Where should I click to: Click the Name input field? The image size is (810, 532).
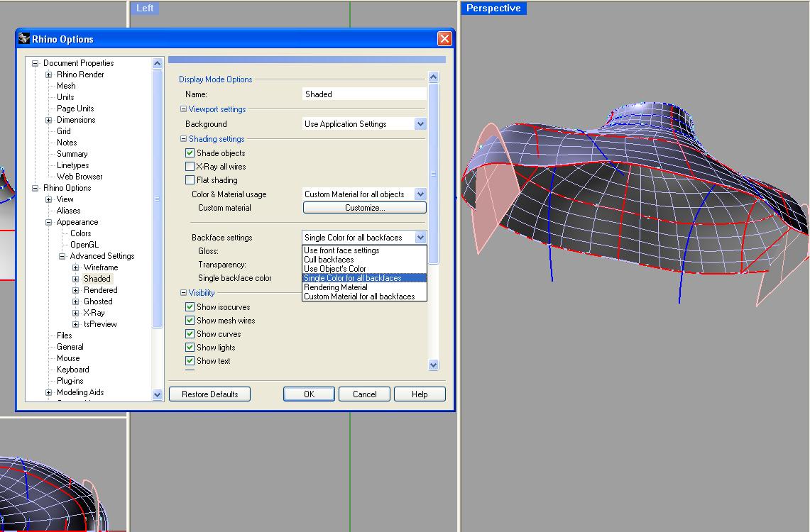click(364, 94)
